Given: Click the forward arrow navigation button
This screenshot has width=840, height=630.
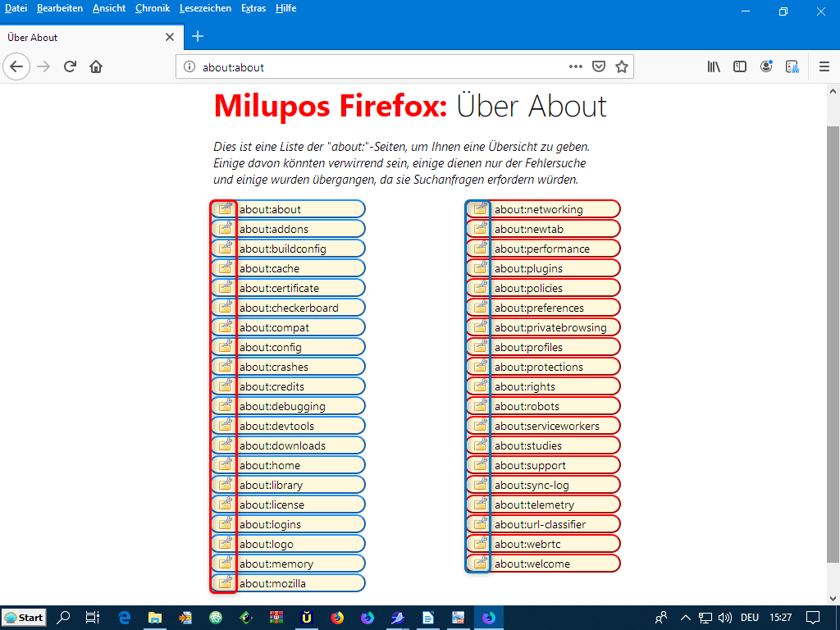Looking at the screenshot, I should tap(43, 67).
